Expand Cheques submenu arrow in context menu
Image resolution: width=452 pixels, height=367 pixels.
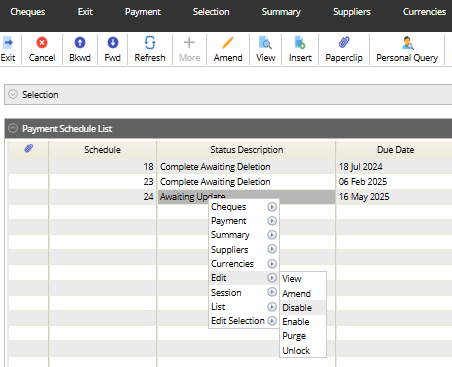click(272, 207)
